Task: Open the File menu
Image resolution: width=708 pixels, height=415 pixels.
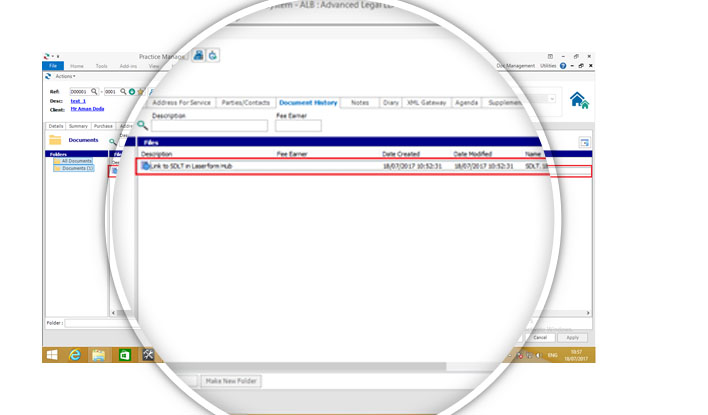Action: [54, 66]
